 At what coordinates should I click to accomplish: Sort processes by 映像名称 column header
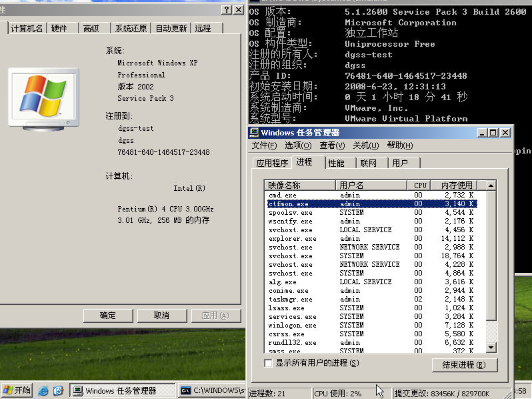pos(300,185)
